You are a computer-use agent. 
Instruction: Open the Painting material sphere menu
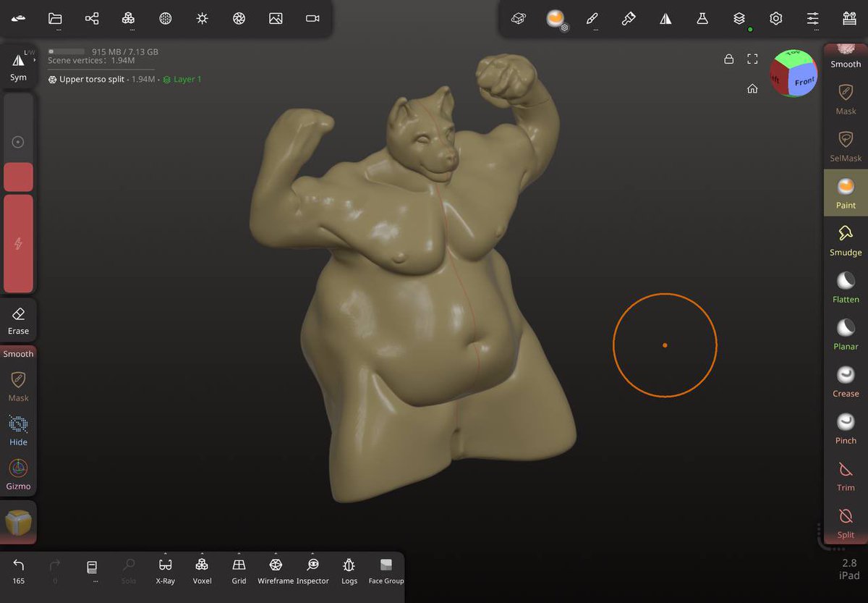[556, 19]
